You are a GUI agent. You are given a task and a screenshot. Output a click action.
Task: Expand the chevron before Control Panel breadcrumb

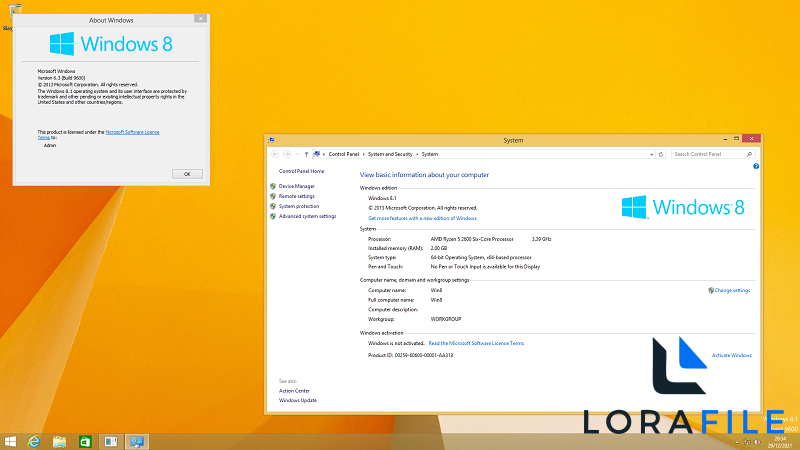click(x=324, y=154)
